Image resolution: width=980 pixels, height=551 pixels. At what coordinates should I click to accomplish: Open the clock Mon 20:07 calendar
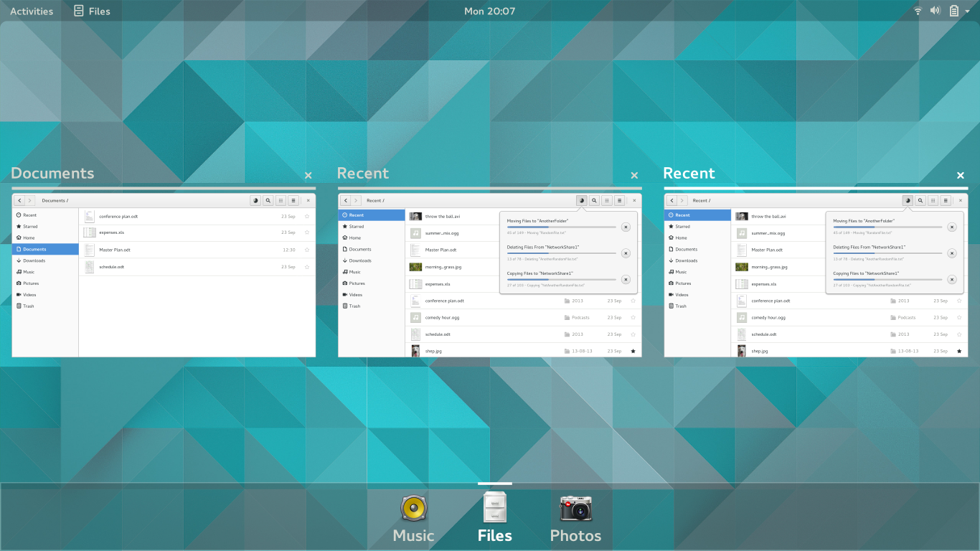(x=490, y=11)
